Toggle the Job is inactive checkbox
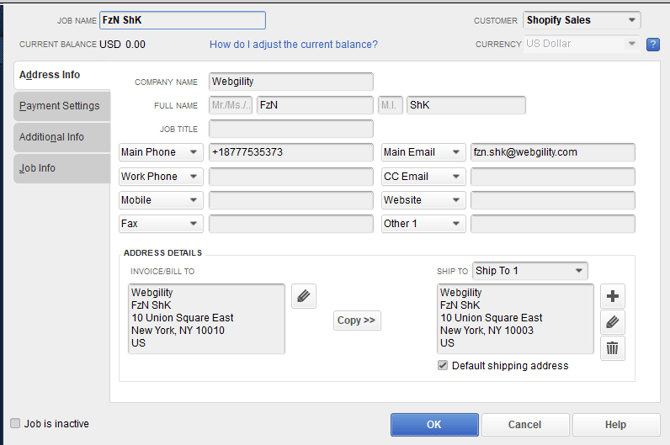Image resolution: width=670 pixels, height=445 pixels. pyautogui.click(x=15, y=424)
